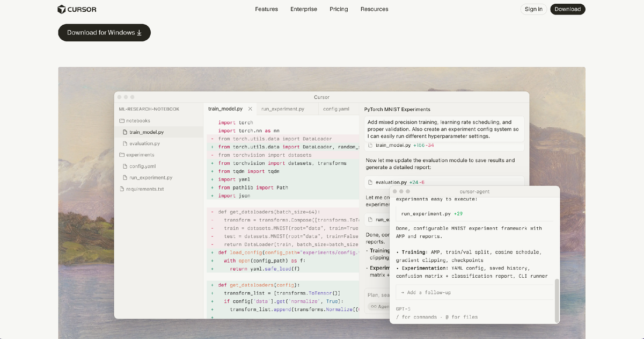The image size is (644, 339).
Task: Click the infinity Agent mode icon
Action: [374, 306]
